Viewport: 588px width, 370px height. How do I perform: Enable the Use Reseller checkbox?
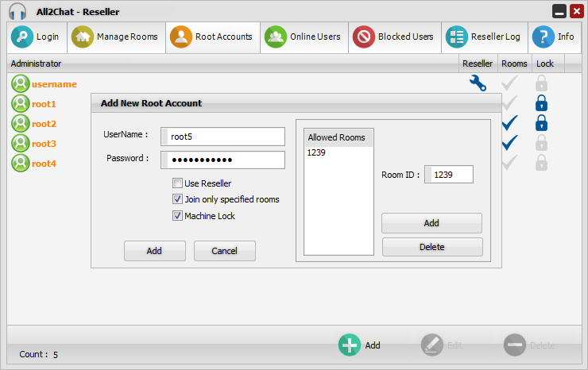[x=178, y=183]
